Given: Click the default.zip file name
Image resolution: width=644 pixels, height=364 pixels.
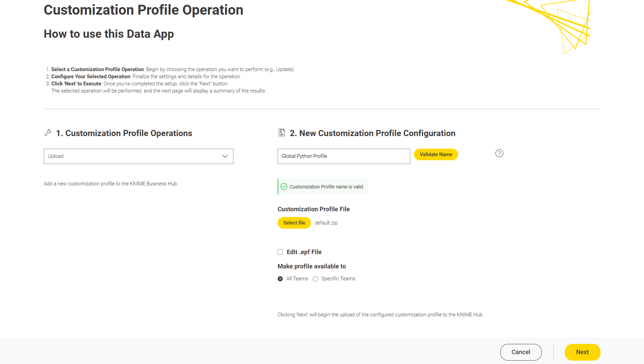Looking at the screenshot, I should point(326,223).
